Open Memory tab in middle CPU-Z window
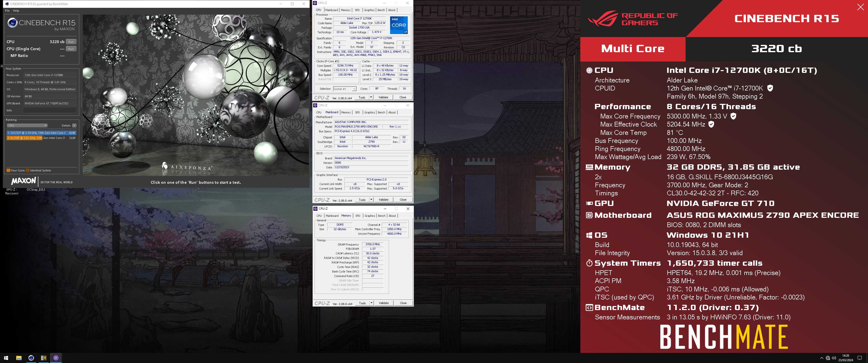The width and height of the screenshot is (868, 363). point(346,112)
